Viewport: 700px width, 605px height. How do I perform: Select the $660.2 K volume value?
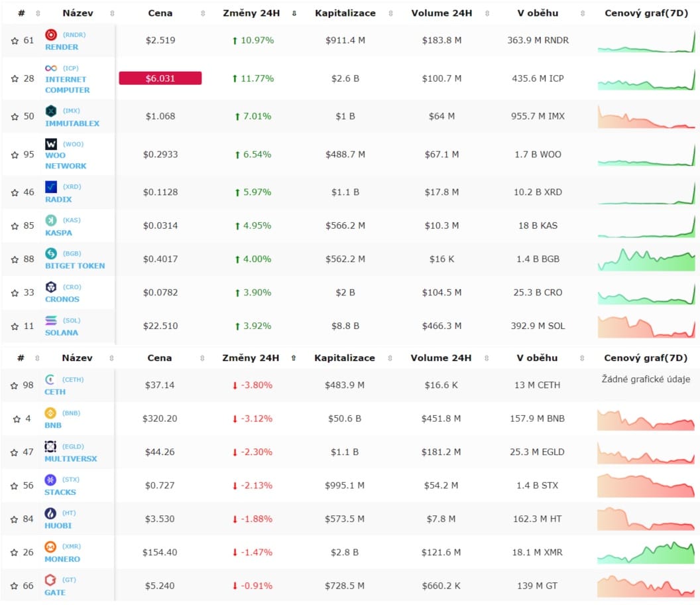coord(441,586)
